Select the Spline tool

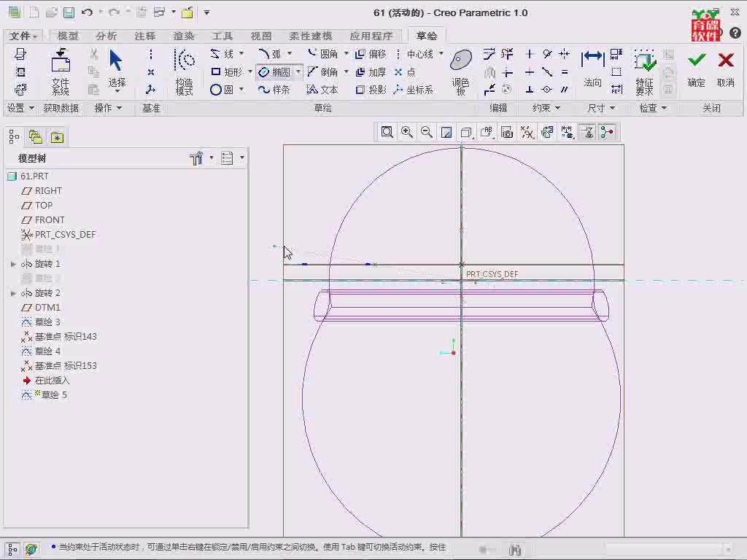(x=274, y=90)
